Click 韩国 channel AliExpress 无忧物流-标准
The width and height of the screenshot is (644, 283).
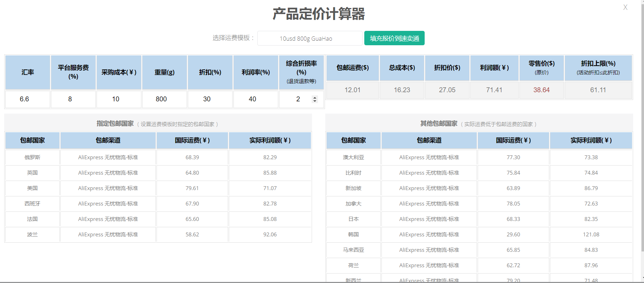(x=429, y=235)
